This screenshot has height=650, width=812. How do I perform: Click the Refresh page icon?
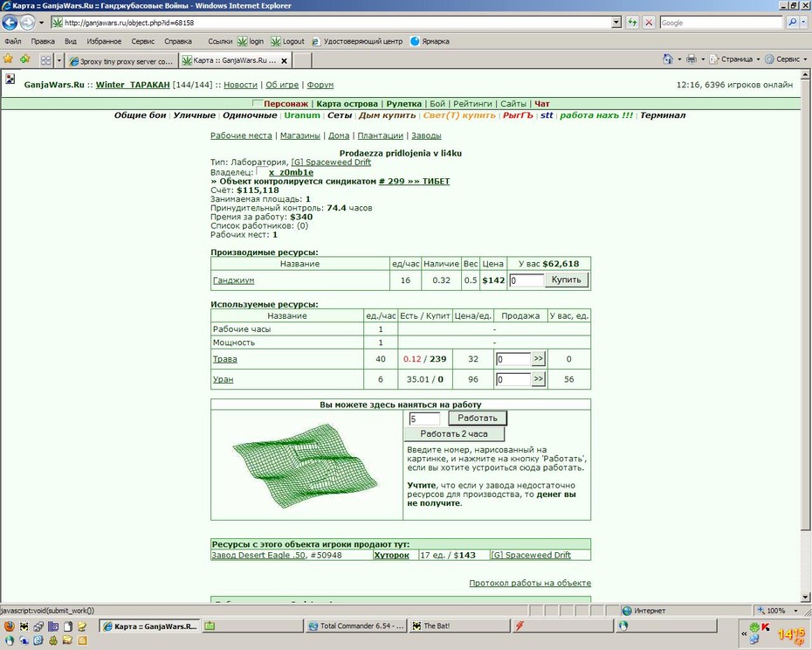click(x=632, y=23)
